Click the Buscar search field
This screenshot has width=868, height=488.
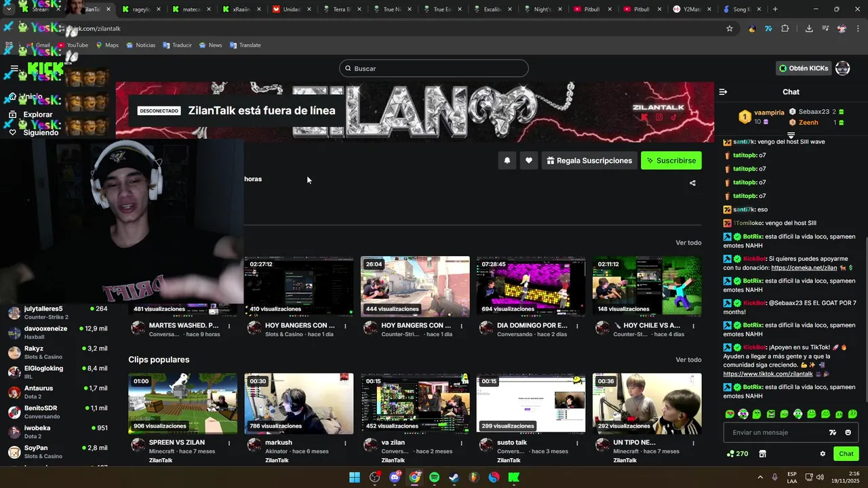(434, 68)
